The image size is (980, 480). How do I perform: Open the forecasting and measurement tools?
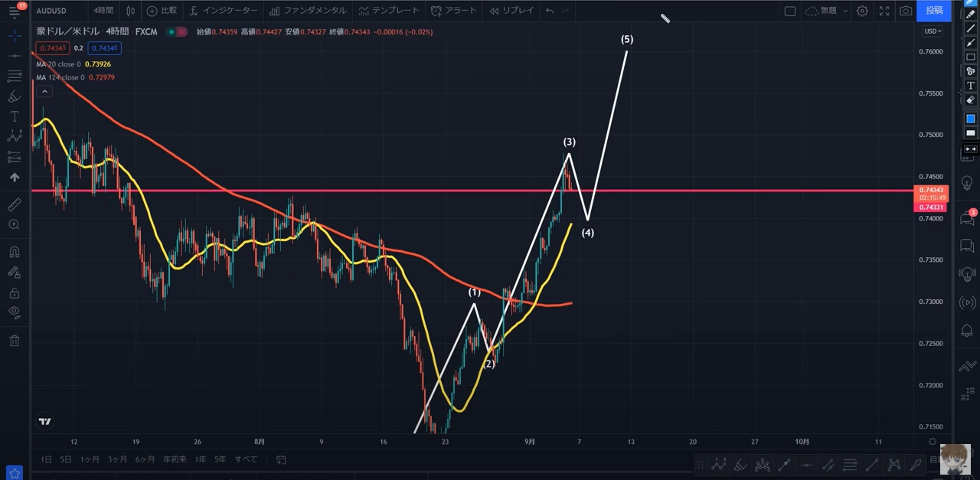[x=14, y=157]
